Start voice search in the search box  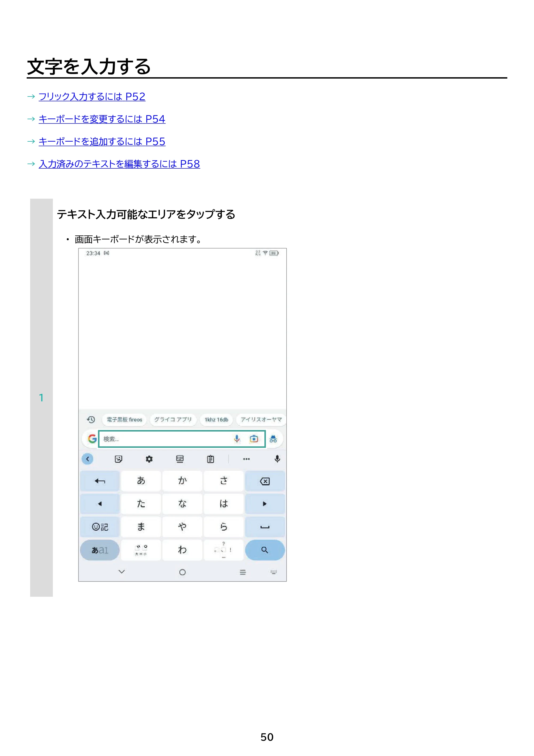pyautogui.click(x=237, y=439)
